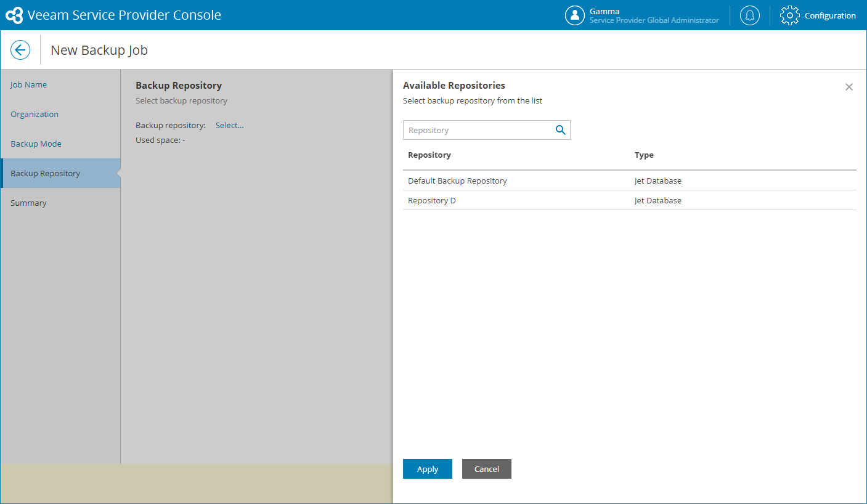Sort by the Repository column header
Image resolution: width=867 pixels, height=504 pixels.
tap(429, 155)
